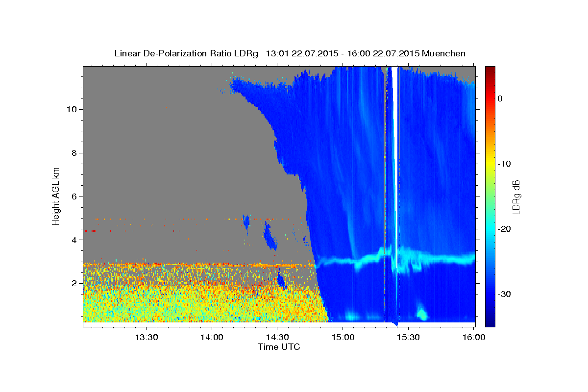This screenshot has width=588, height=392.
Task: Click the height tick label 4
Action: pos(73,240)
